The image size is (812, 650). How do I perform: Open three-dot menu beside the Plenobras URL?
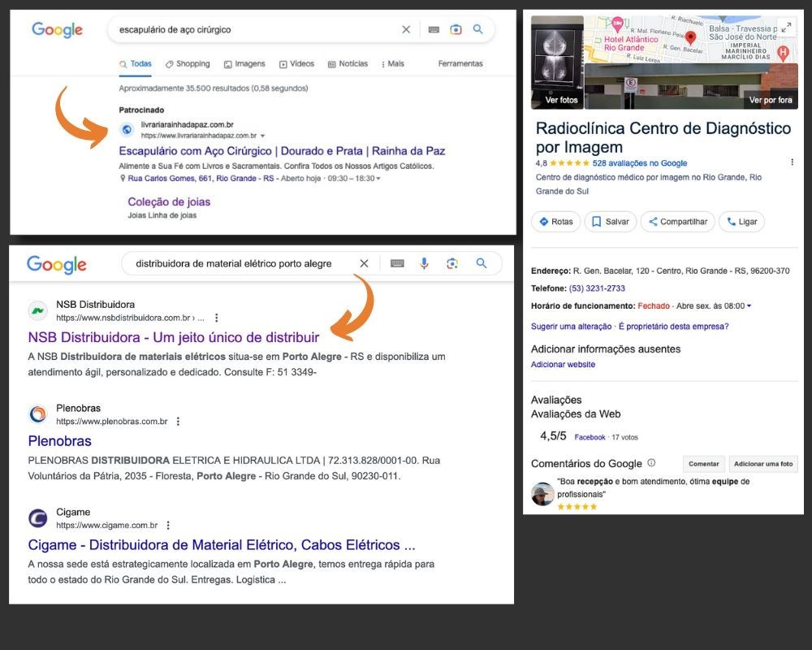coord(178,422)
